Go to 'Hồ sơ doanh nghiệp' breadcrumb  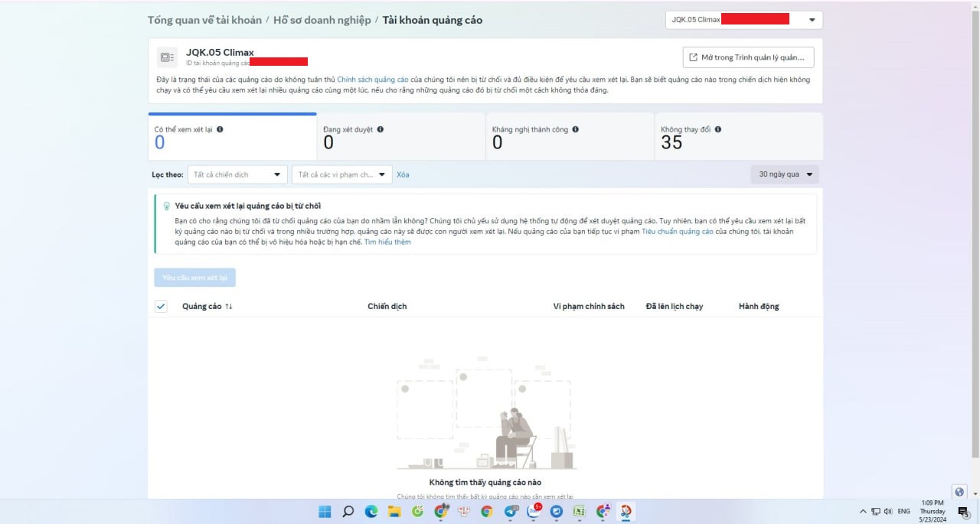pos(322,20)
